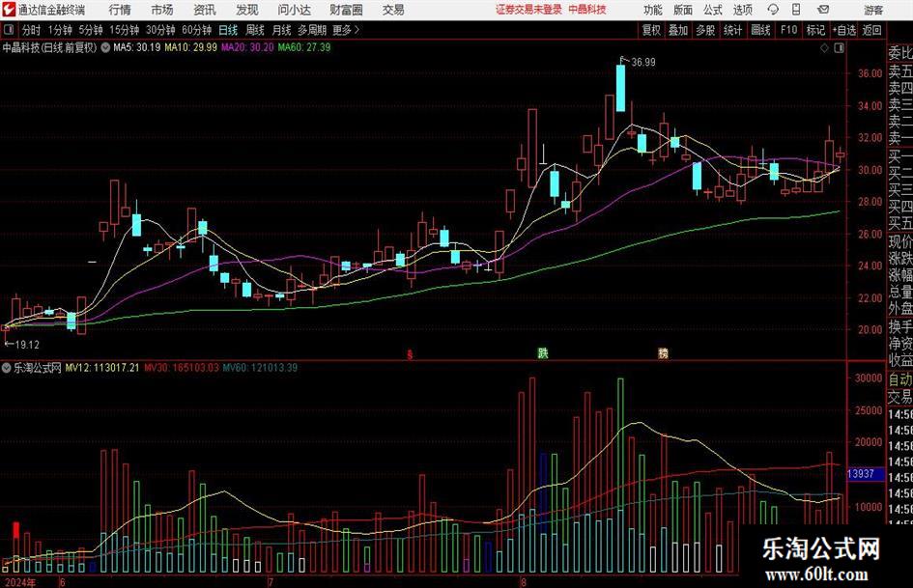The image size is (913, 588).
Task: Click the 标记 mark button
Action: click(x=815, y=30)
